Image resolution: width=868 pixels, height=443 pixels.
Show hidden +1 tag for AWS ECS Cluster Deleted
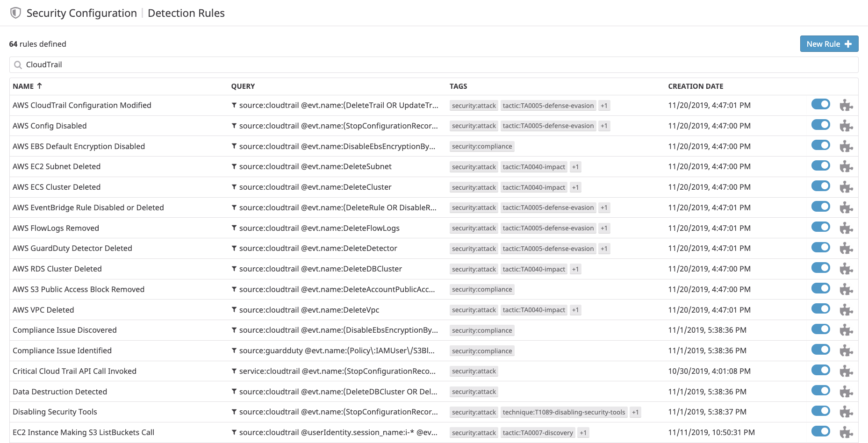pyautogui.click(x=575, y=187)
